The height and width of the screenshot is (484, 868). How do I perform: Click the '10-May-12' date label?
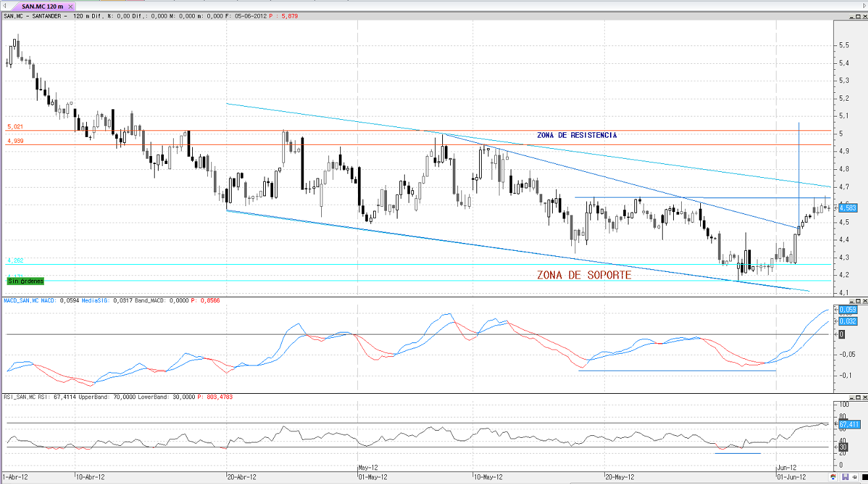click(488, 476)
